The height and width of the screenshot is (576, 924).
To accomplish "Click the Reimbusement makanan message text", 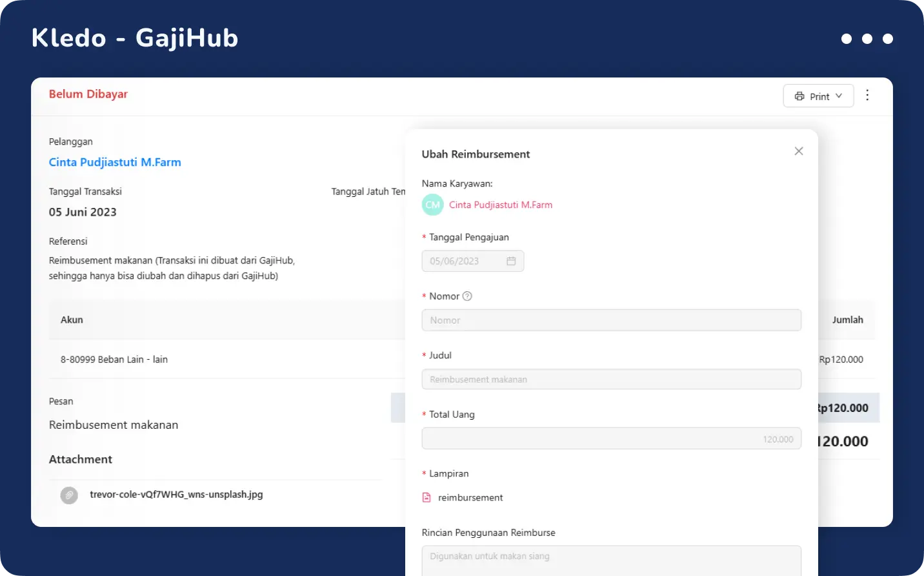I will point(114,425).
